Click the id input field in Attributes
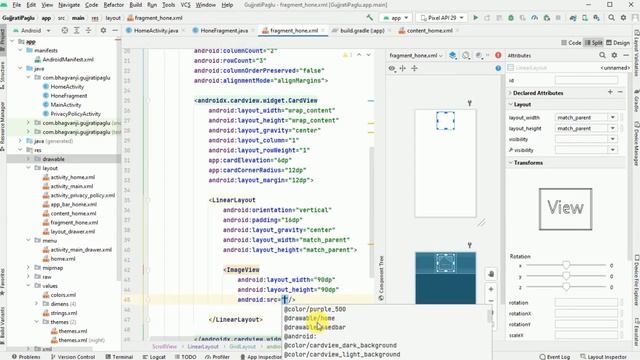The width and height of the screenshot is (640, 360). [x=586, y=80]
